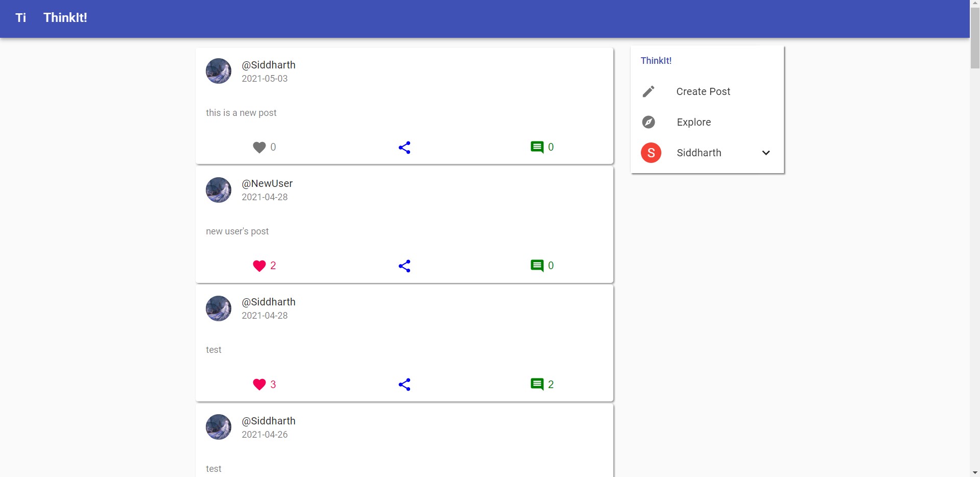Open comments on "new user's post"
This screenshot has width=980, height=477.
[x=537, y=266]
